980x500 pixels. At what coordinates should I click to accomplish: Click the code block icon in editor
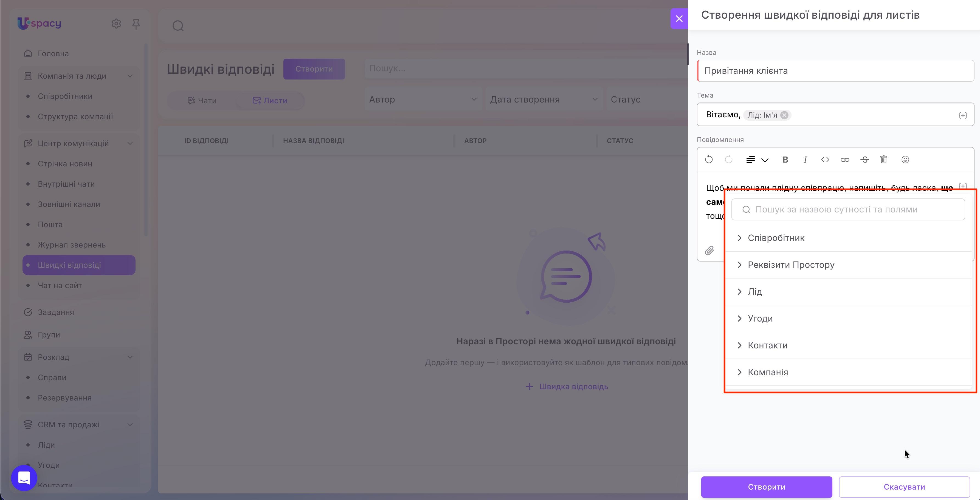825,160
